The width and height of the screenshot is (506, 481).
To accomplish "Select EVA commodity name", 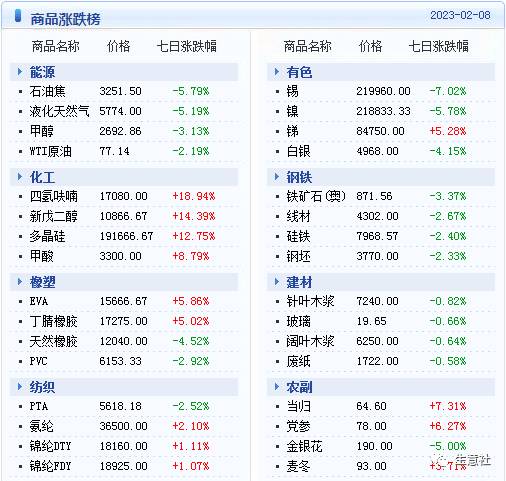I will click(x=39, y=301).
